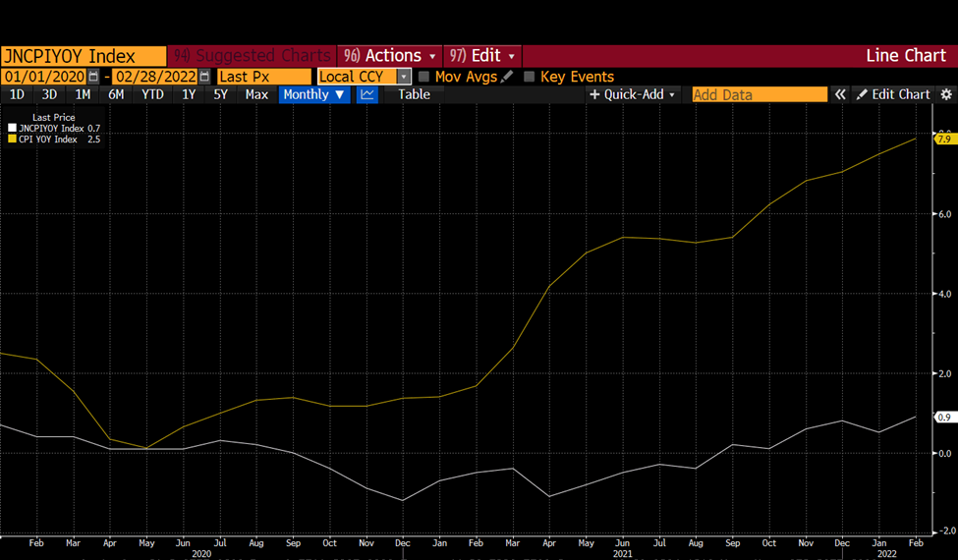Enable the Mov Avgs checkbox
The width and height of the screenshot is (958, 560).
click(x=424, y=77)
